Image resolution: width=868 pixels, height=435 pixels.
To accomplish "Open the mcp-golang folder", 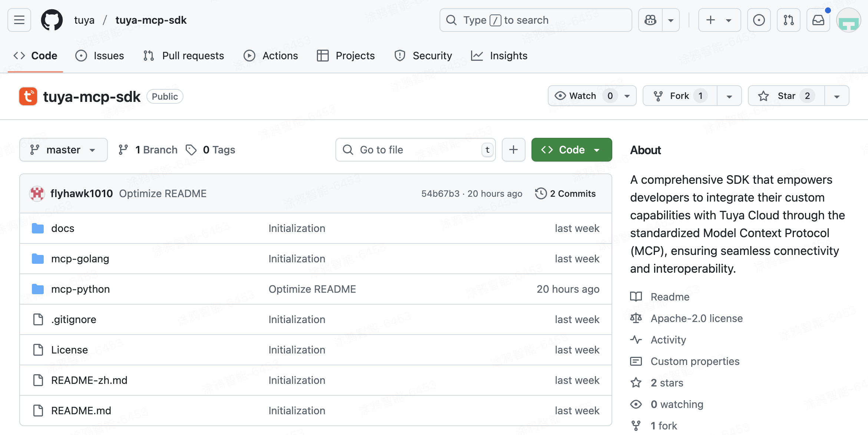I will 80,259.
